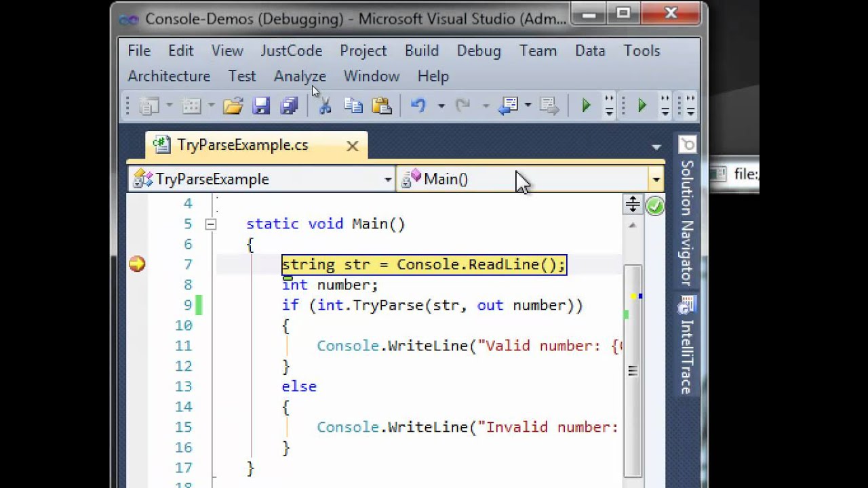Click the split editor handle above the scrollbar

[x=632, y=204]
